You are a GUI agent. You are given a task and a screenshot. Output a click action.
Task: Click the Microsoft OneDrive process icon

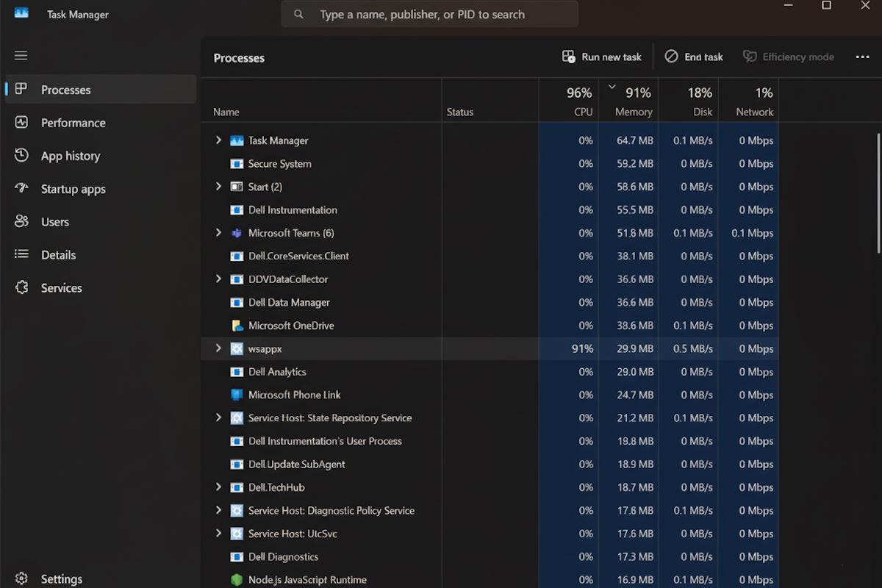(237, 326)
